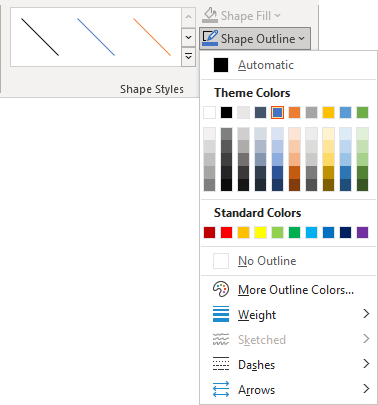Open the Shape Outline dropdown button

coord(255,39)
